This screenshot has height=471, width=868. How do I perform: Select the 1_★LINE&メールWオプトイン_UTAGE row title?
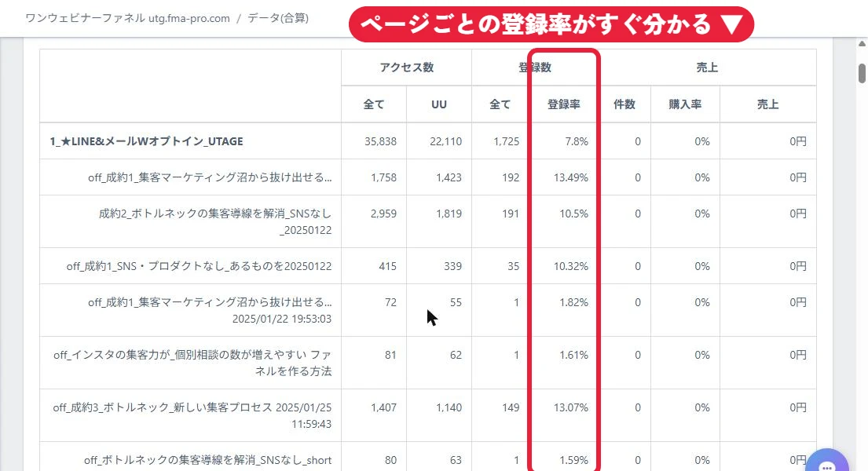click(146, 141)
